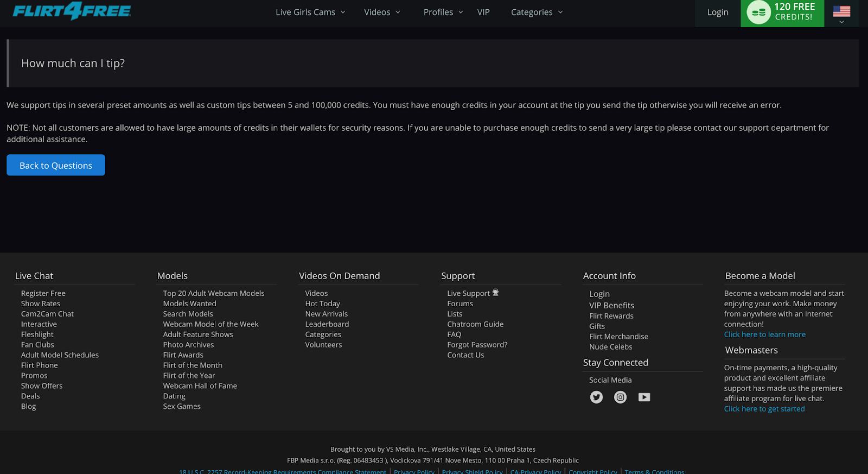This screenshot has height=474, width=868.
Task: Open the Twitter social media icon
Action: tap(596, 397)
